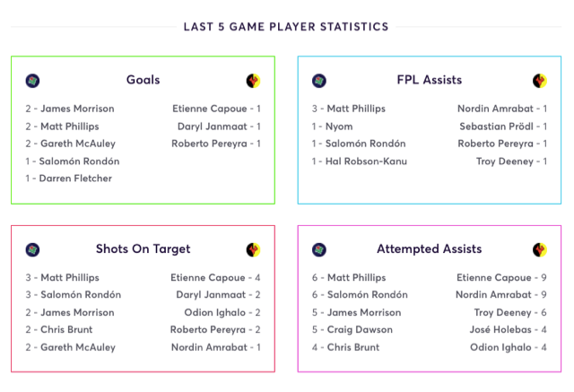The height and width of the screenshot is (392, 574).
Task: Open Sebastian Prödl in FPL Assists
Action: [x=496, y=126]
